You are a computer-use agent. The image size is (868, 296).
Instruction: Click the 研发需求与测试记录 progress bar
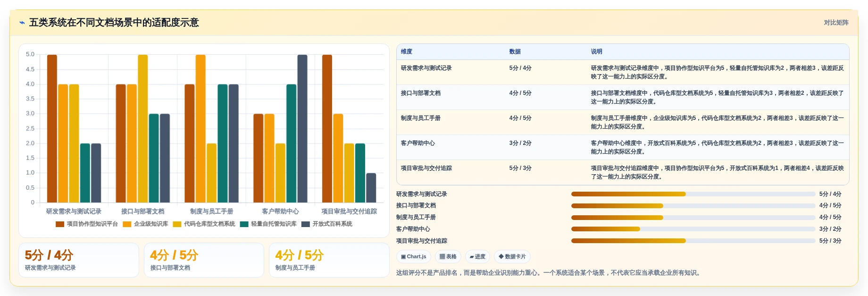coord(693,194)
